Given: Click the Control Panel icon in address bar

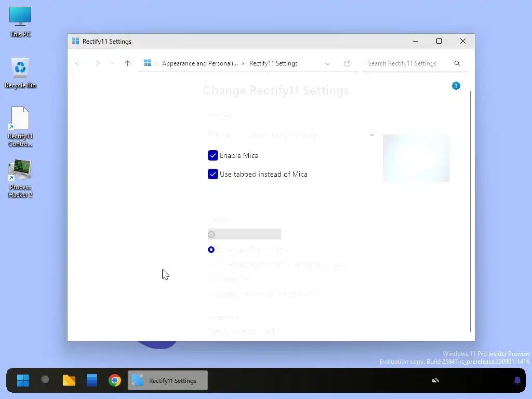Looking at the screenshot, I should coord(147,63).
